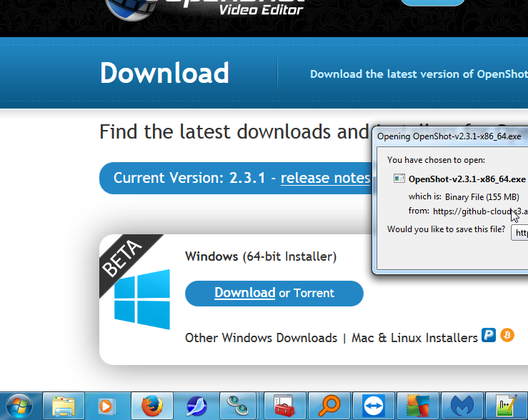Open the Windows Start menu orb
The width and height of the screenshot is (528, 420).
point(19,406)
